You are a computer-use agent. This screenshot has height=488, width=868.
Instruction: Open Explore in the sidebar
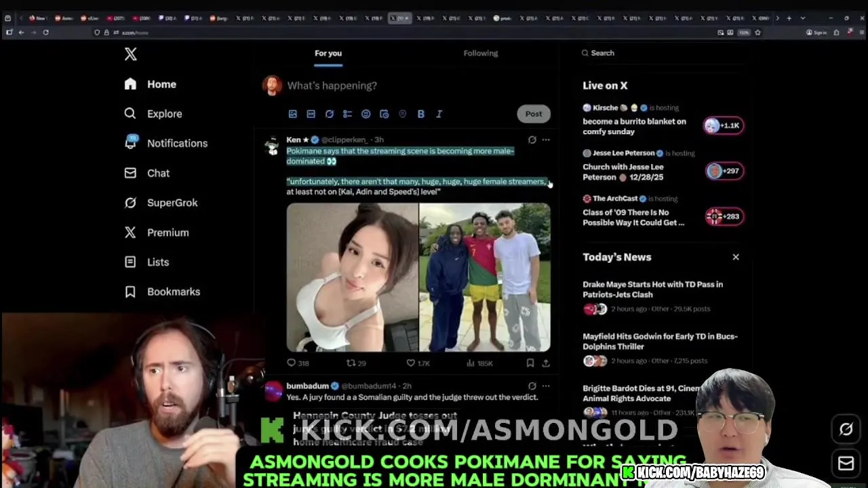(153, 114)
